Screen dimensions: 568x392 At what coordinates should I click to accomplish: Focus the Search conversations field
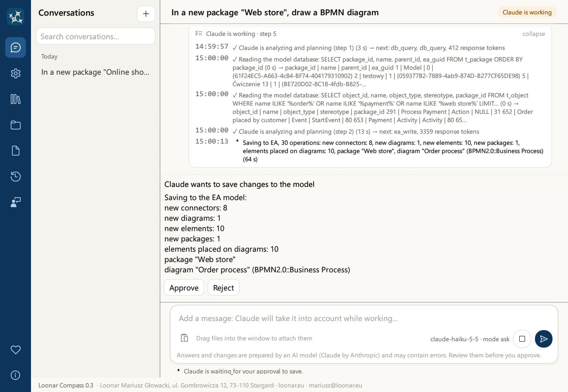(x=95, y=36)
